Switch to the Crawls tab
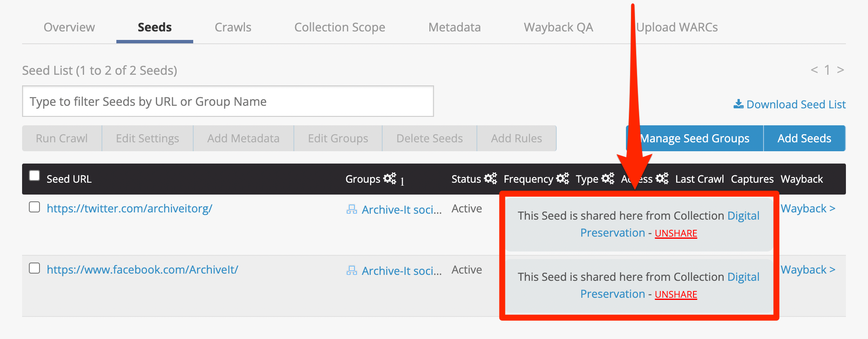Viewport: 868px width, 339px height. click(x=233, y=27)
